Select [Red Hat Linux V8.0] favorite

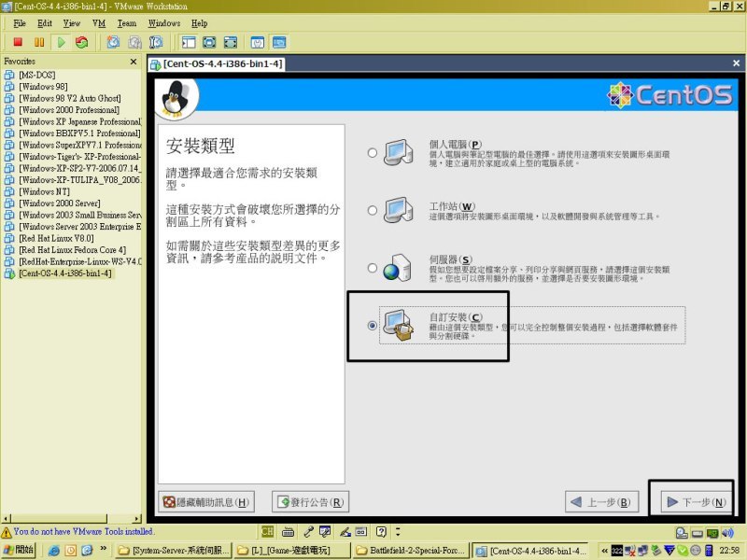[x=56, y=238]
